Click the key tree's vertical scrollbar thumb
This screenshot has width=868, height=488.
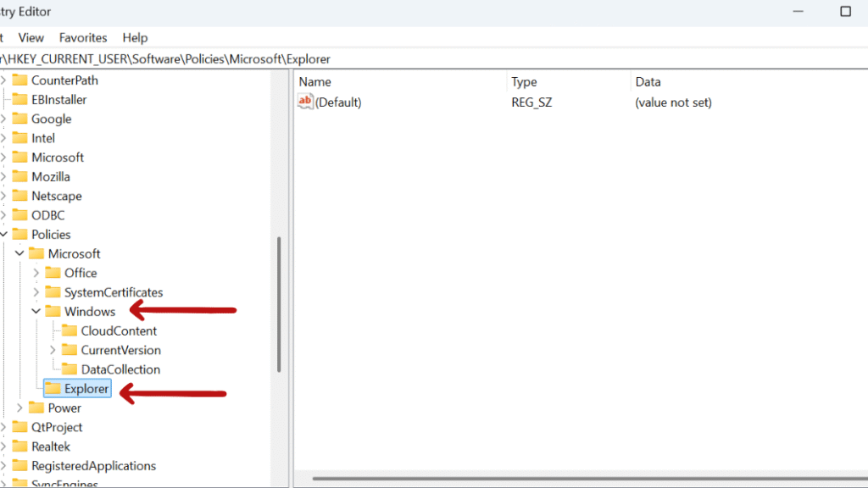279,304
